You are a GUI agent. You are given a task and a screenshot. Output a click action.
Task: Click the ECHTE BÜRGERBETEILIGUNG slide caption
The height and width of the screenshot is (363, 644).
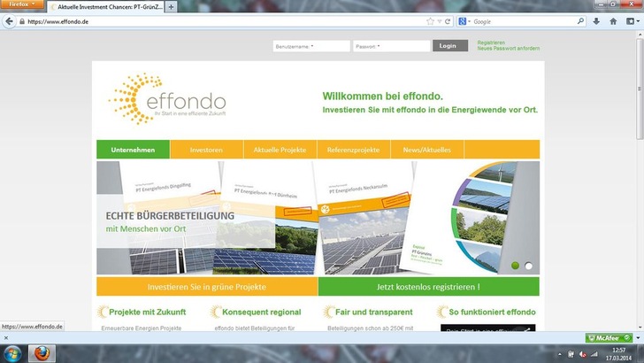170,216
